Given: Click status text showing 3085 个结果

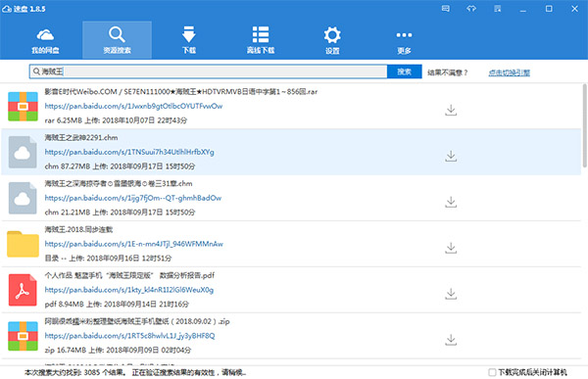Looking at the screenshot, I should pos(135,372).
